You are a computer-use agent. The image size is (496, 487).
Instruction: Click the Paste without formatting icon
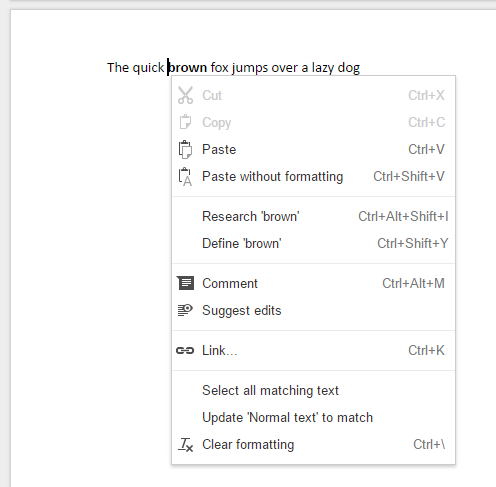185,176
